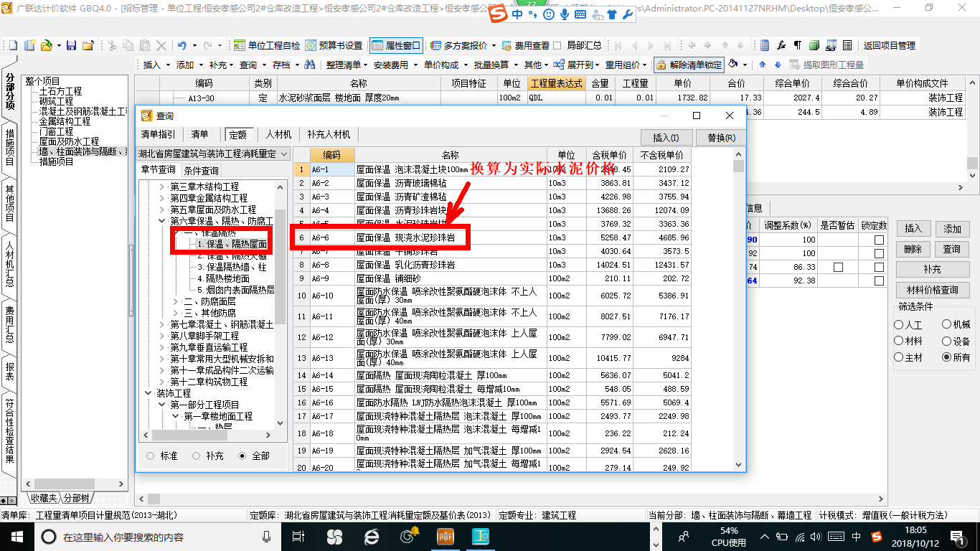
Task: Select 主材 filter radio button
Action: [899, 357]
